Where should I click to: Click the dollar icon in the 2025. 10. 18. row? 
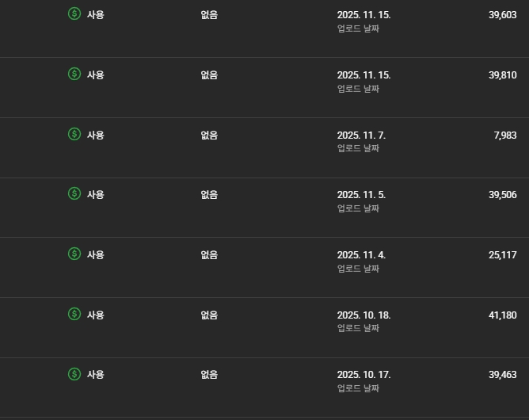click(x=74, y=315)
